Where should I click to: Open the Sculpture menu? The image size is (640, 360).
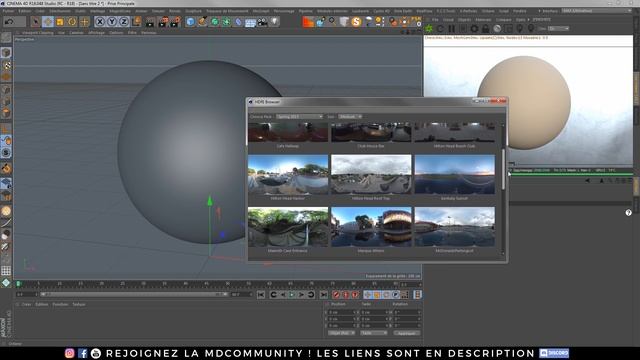tap(193, 11)
